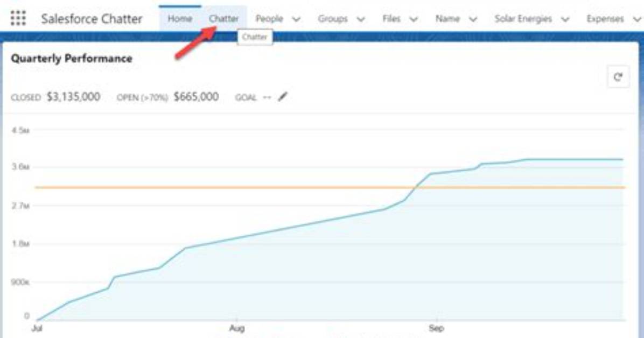Click the Salesforce Chatter app name

[92, 19]
